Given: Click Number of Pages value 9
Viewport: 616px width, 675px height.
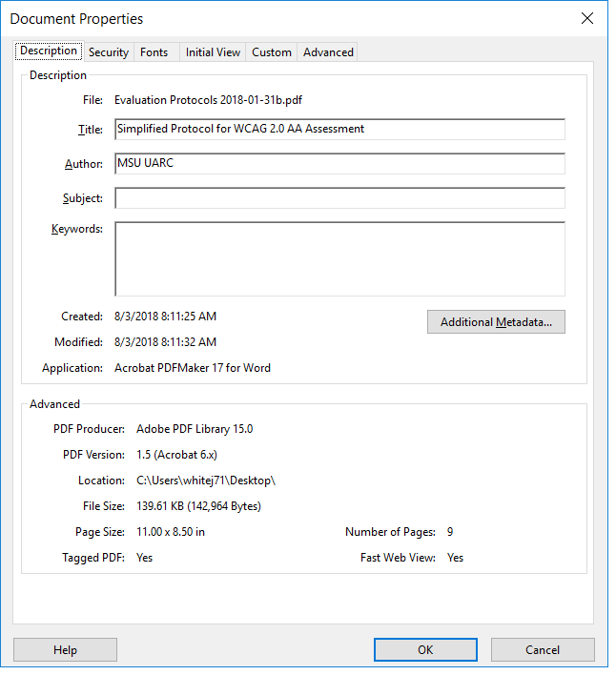Looking at the screenshot, I should pyautogui.click(x=450, y=532).
